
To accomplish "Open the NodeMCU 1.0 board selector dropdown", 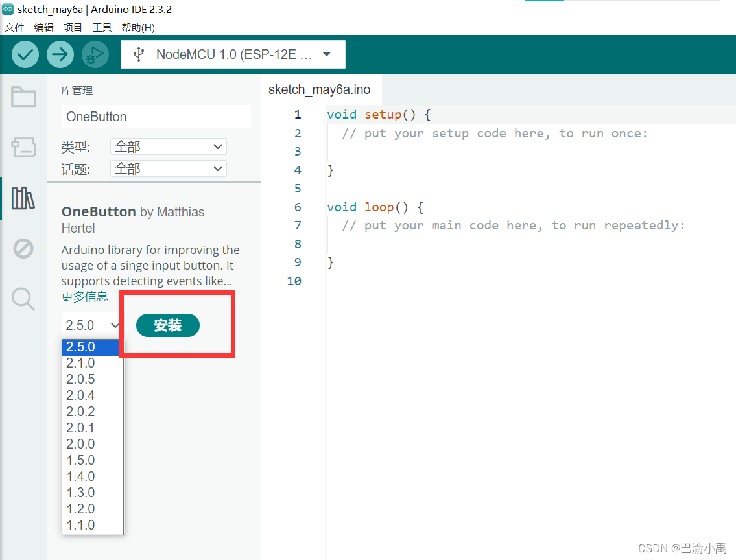I will click(x=233, y=54).
